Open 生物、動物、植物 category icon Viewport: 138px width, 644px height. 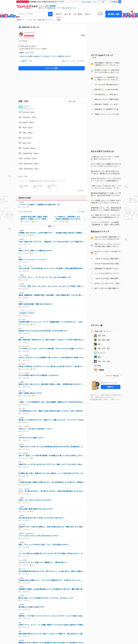[95, 340]
